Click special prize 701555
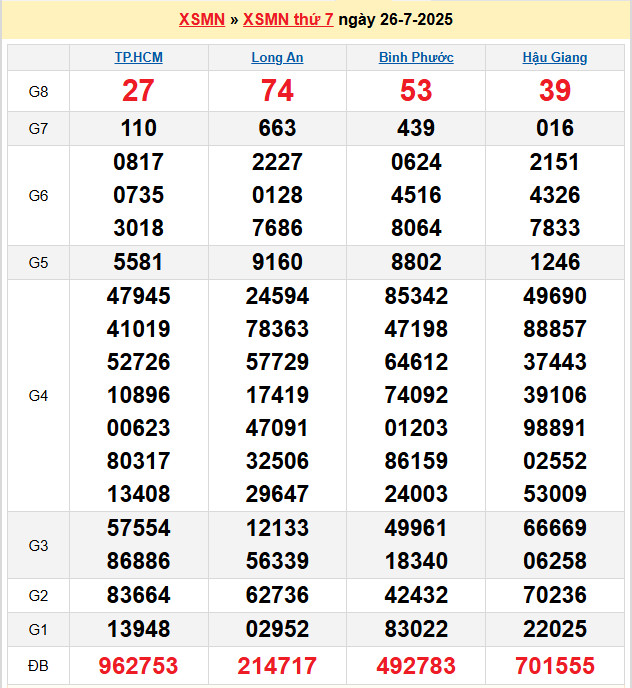Viewport: 632px width, 688px height. pyautogui.click(x=555, y=666)
